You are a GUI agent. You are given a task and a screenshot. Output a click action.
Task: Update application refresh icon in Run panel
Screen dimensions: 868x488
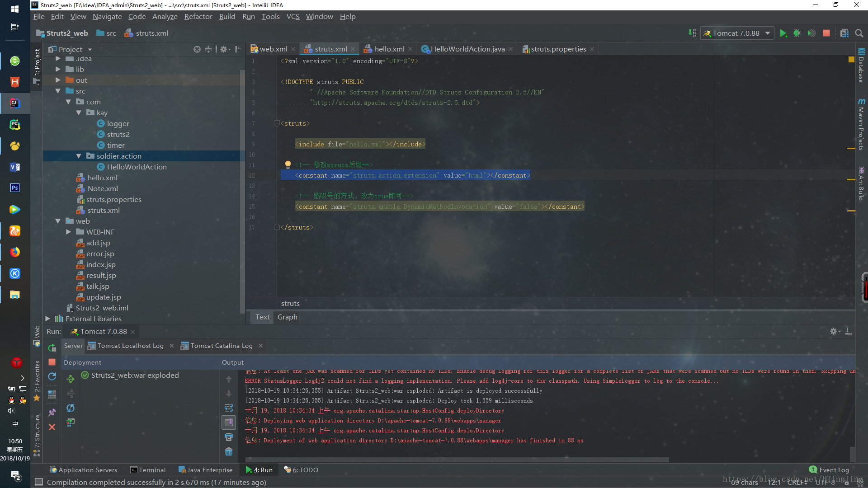pyautogui.click(x=52, y=377)
